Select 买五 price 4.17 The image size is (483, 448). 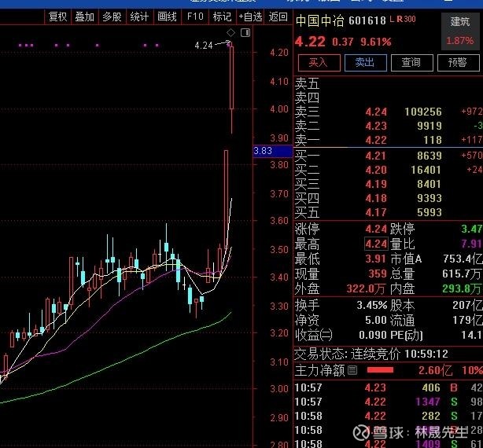[x=376, y=212]
